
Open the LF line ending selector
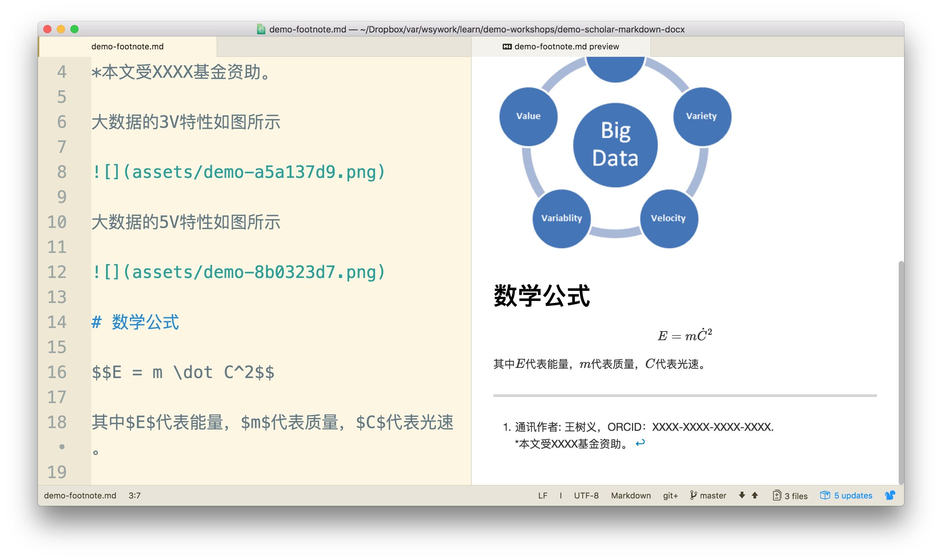pos(542,495)
